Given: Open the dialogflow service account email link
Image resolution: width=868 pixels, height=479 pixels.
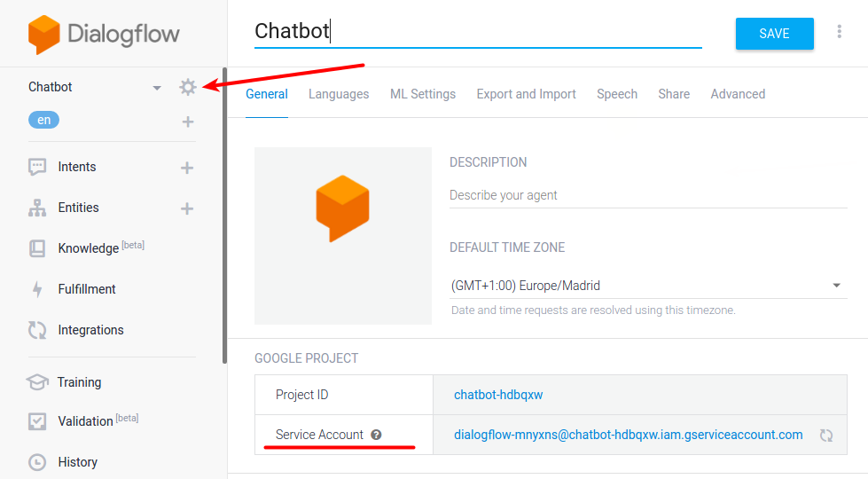Looking at the screenshot, I should pos(629,435).
